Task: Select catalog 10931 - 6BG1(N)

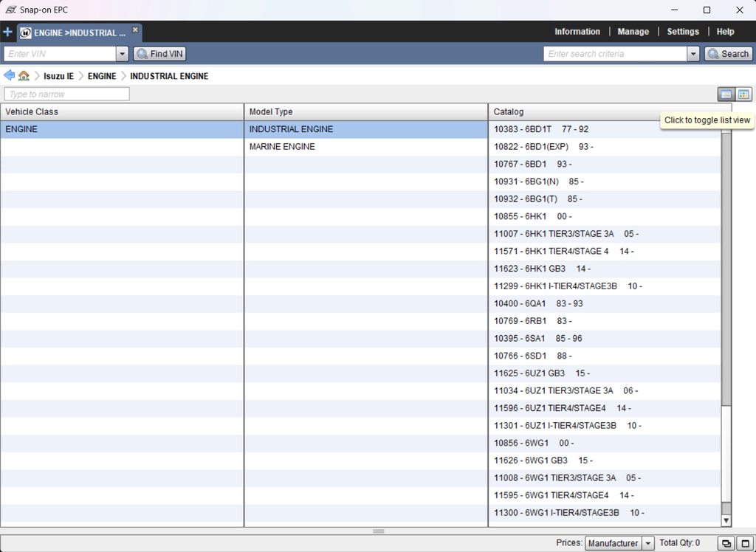Action: 605,182
